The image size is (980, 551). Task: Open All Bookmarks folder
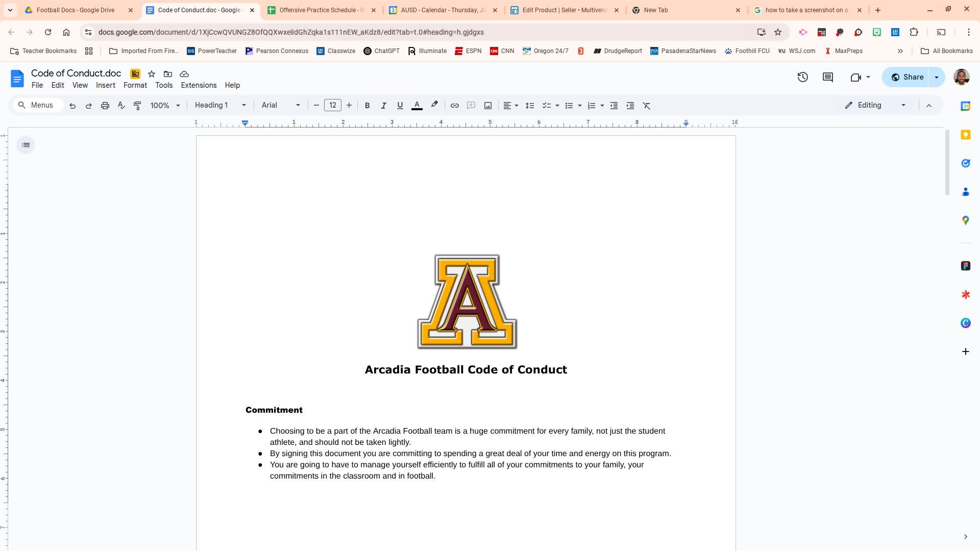(947, 51)
